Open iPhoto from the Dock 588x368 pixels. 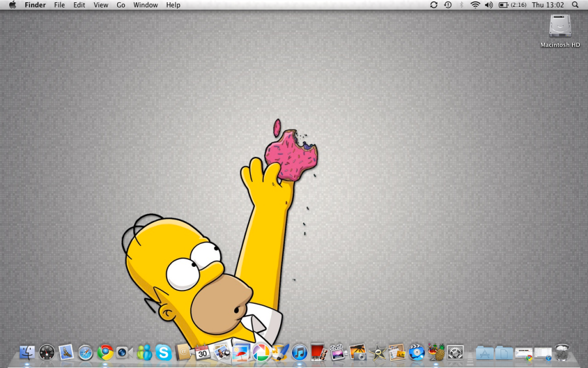358,352
